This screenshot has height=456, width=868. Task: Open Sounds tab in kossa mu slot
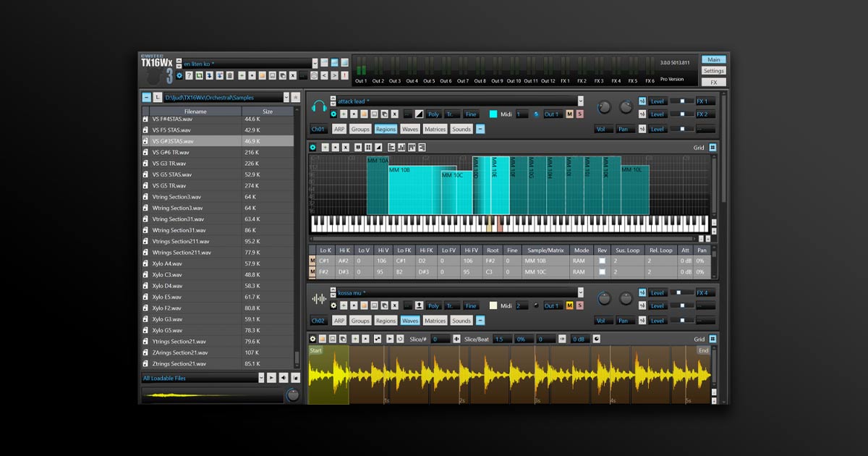tap(461, 321)
